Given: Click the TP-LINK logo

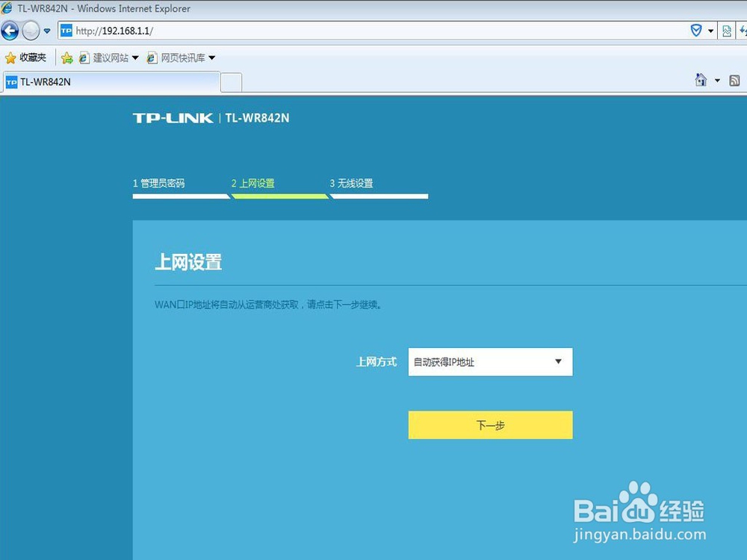Looking at the screenshot, I should coord(173,118).
